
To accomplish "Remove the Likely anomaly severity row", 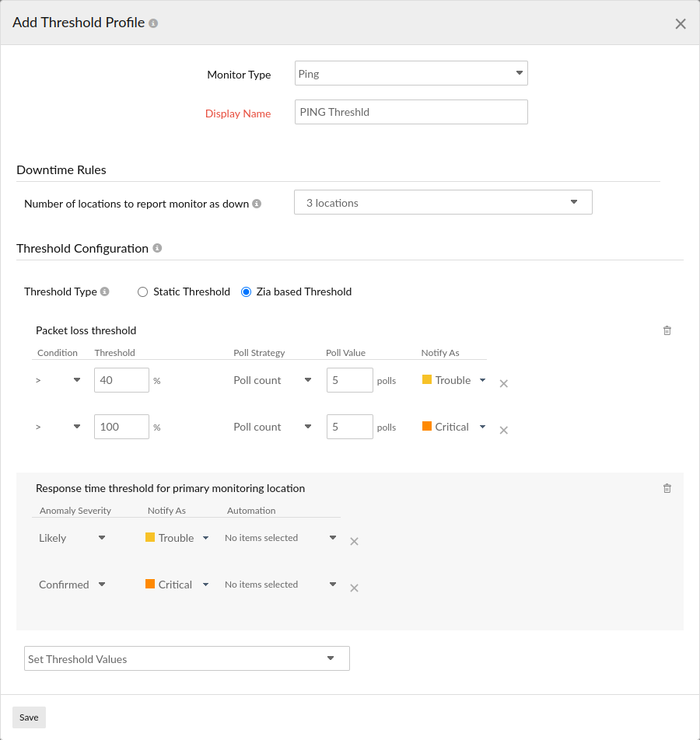I will coord(354,541).
